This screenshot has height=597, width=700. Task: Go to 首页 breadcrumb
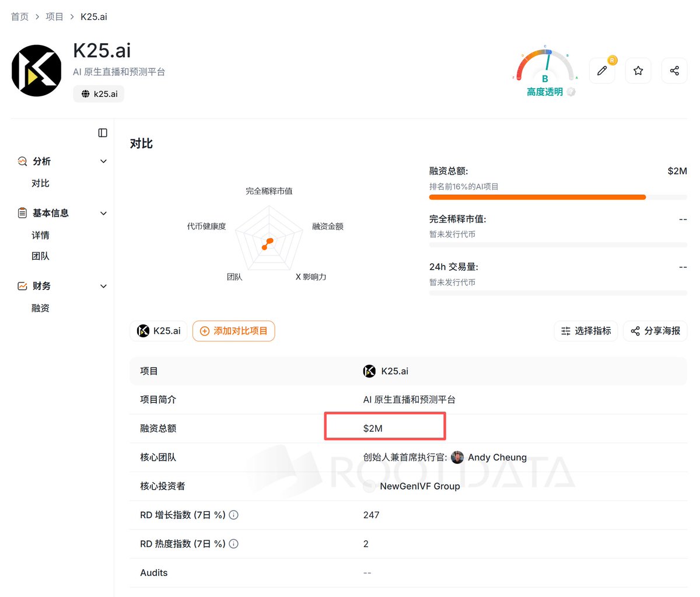(x=20, y=16)
